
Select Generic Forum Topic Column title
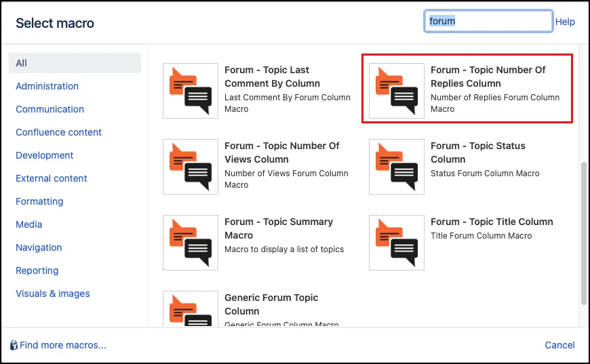(271, 304)
